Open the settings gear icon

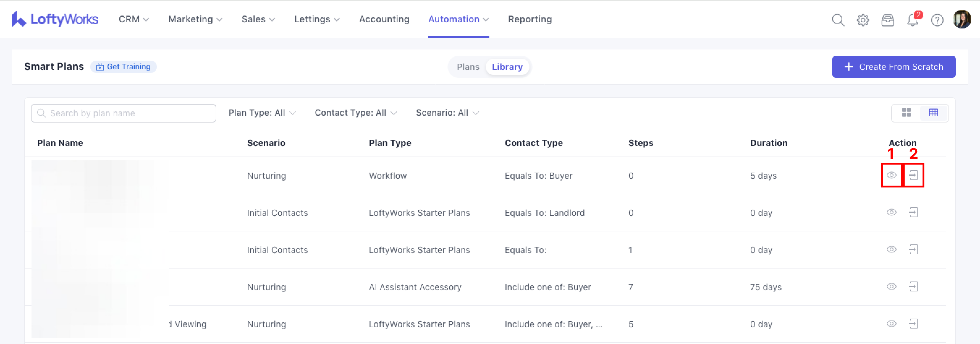tap(863, 20)
